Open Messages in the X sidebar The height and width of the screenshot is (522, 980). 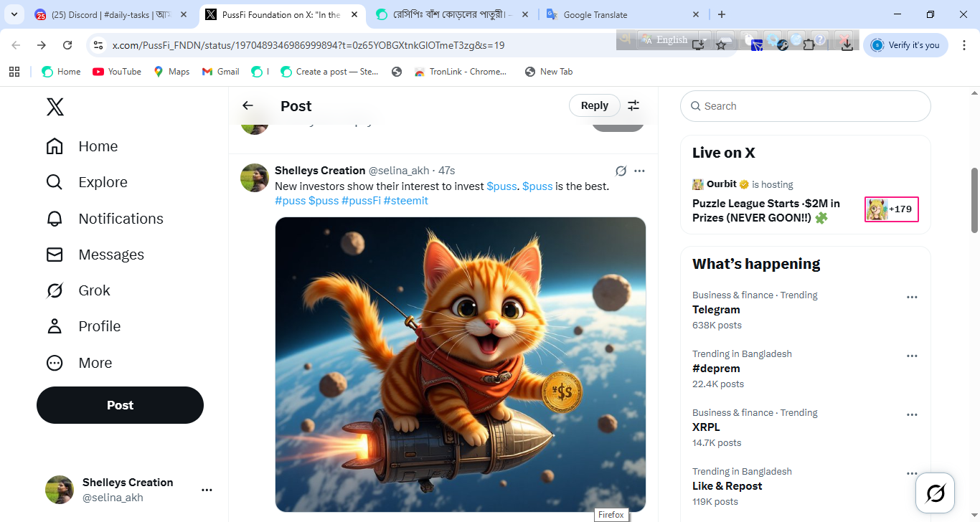point(95,255)
